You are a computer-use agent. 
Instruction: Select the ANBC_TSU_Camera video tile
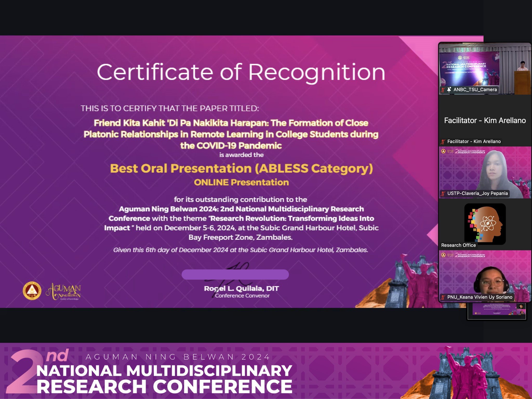(x=484, y=68)
